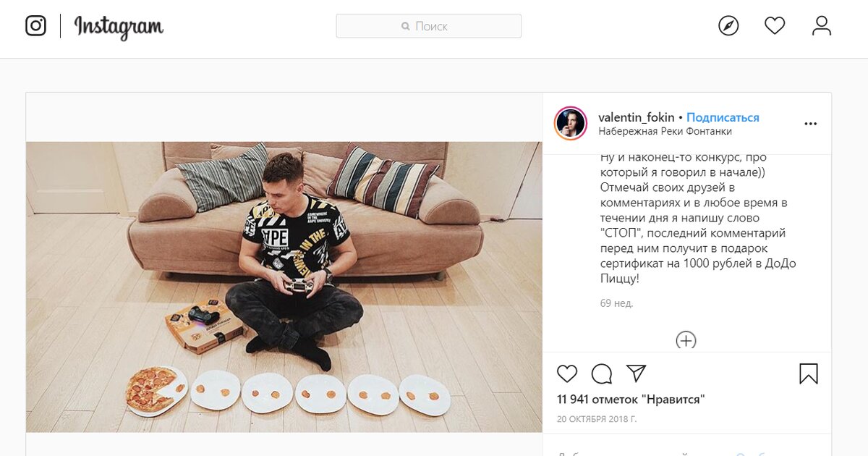Click the Подписаться follow button
The height and width of the screenshot is (456, 868).
coord(723,117)
